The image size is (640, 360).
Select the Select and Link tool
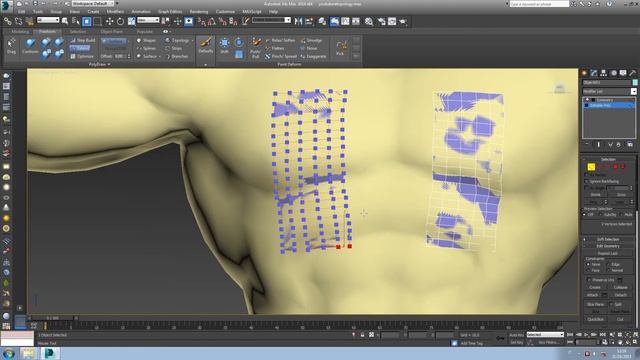click(8, 21)
